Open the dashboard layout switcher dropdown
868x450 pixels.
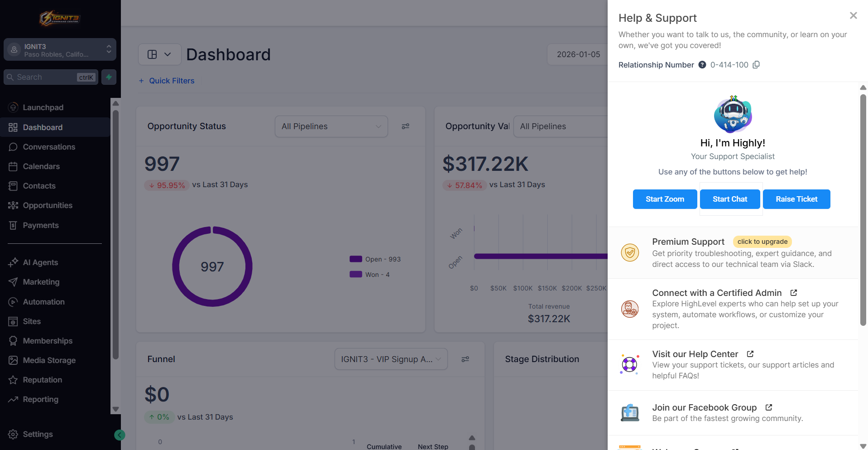(x=159, y=54)
